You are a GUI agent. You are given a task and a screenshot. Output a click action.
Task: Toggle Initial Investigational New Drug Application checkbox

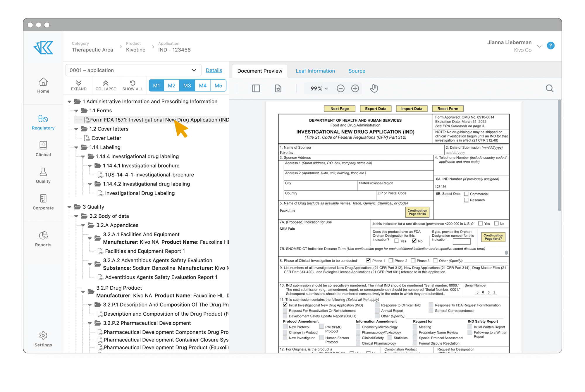(285, 305)
